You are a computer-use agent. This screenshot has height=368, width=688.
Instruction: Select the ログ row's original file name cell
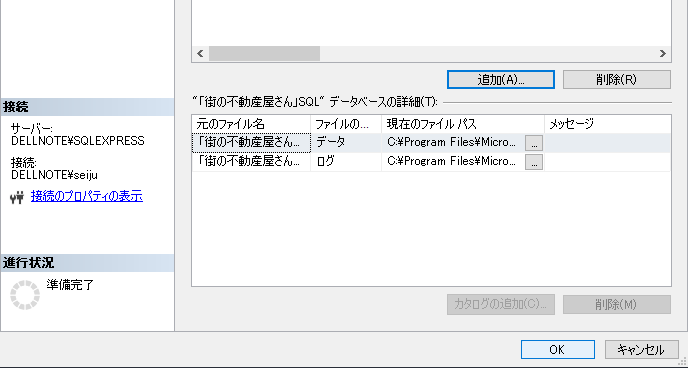pyautogui.click(x=251, y=162)
